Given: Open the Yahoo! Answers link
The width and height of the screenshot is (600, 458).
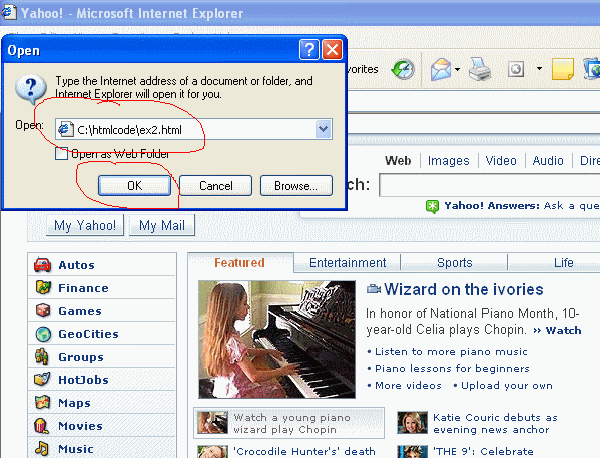Looking at the screenshot, I should click(x=492, y=206).
